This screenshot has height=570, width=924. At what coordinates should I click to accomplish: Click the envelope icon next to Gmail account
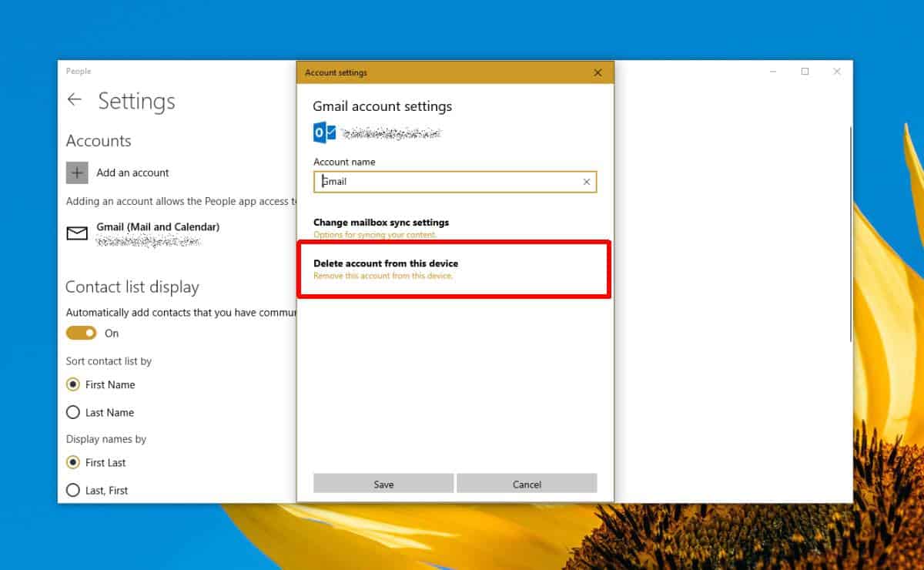click(77, 233)
